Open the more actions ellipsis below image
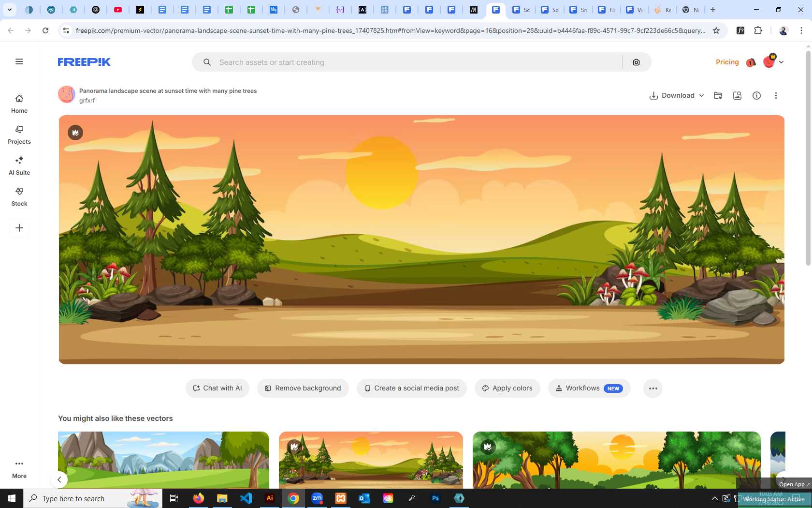Screen dimensions: 812x508 click(653, 388)
